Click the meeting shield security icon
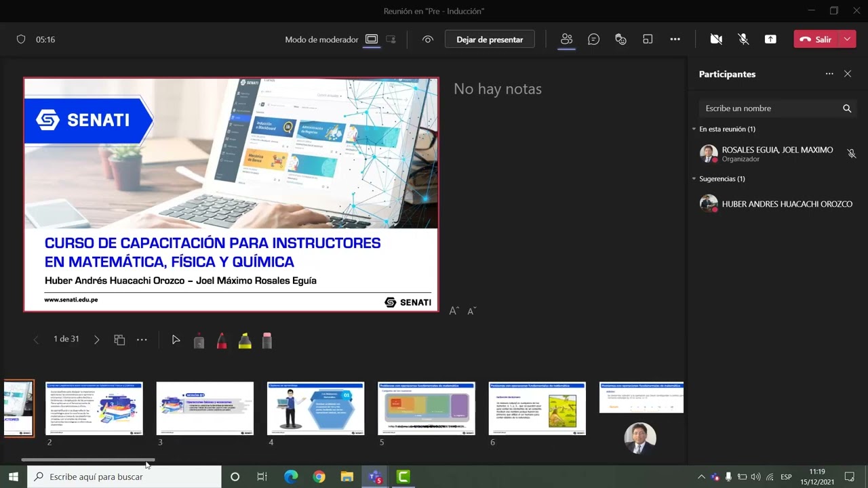This screenshot has width=868, height=488. click(21, 39)
